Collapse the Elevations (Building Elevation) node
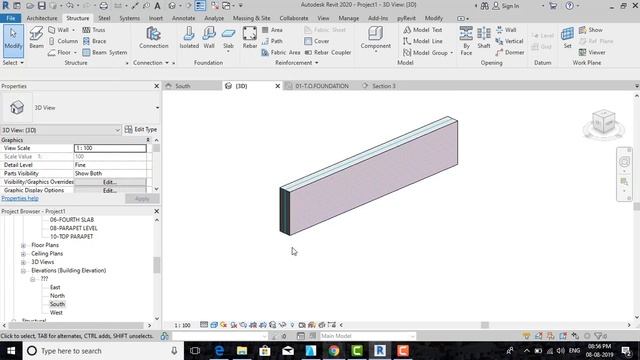The width and height of the screenshot is (640, 360). (x=23, y=271)
